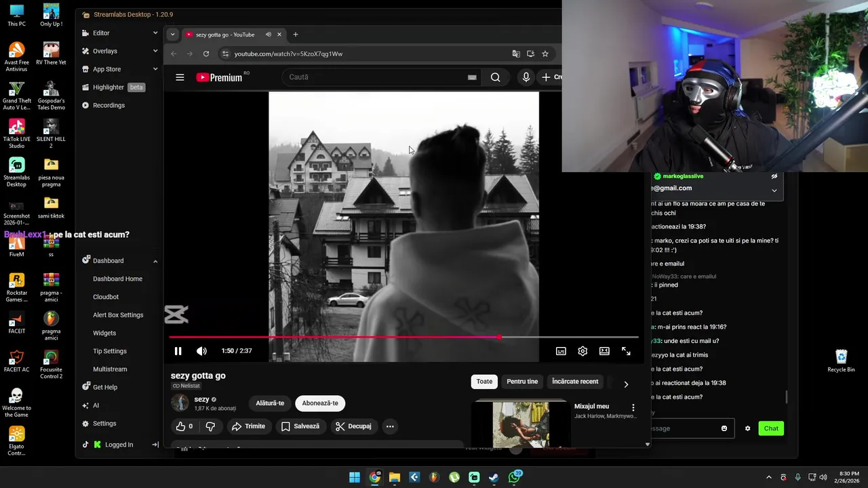Viewport: 868px width, 488px height.
Task: Seek on the red video progress bar
Action: coord(403,337)
